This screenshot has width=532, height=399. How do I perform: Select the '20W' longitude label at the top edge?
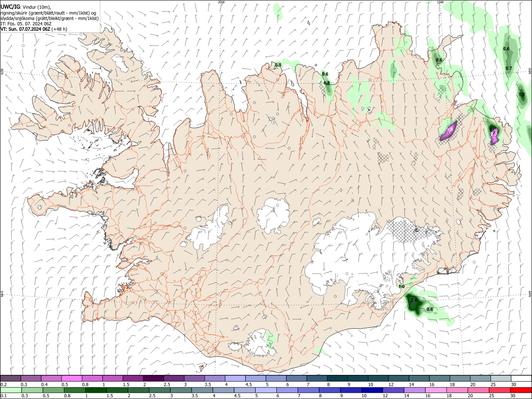[x=221, y=2]
